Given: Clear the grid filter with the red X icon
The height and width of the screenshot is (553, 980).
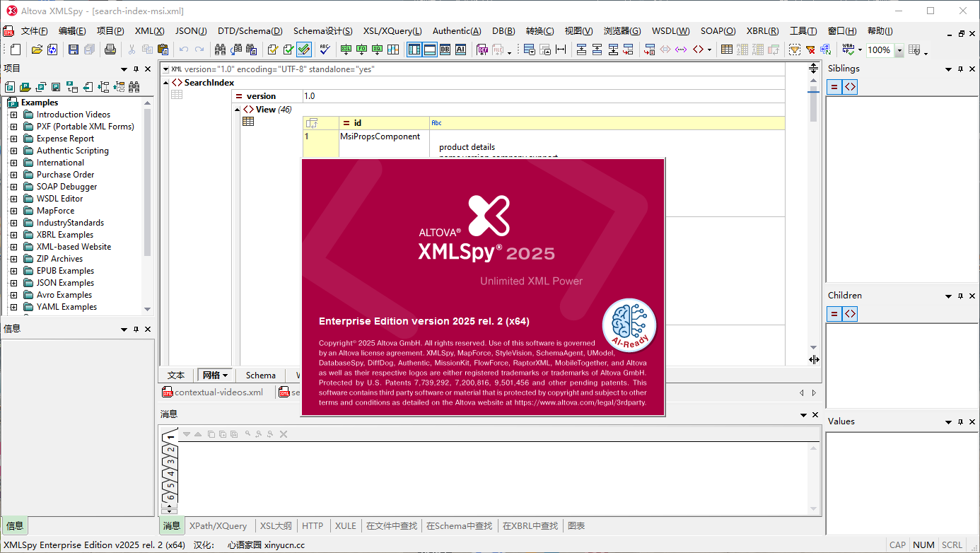Looking at the screenshot, I should [x=810, y=50].
